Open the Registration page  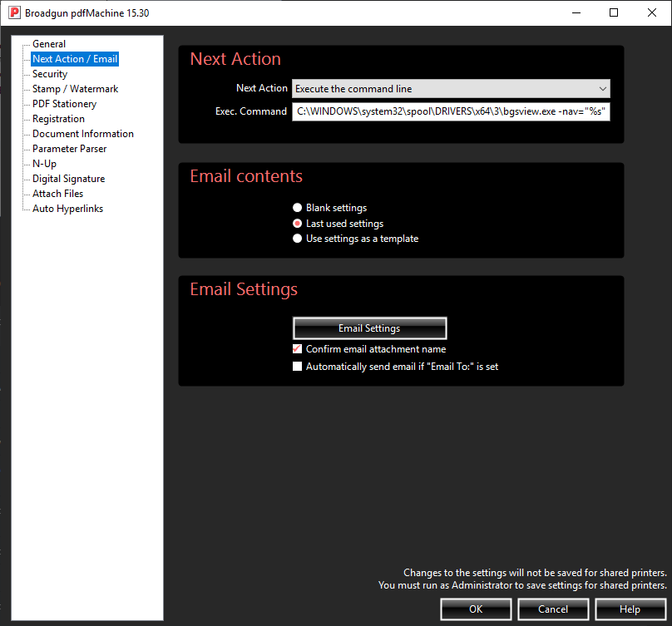[58, 119]
